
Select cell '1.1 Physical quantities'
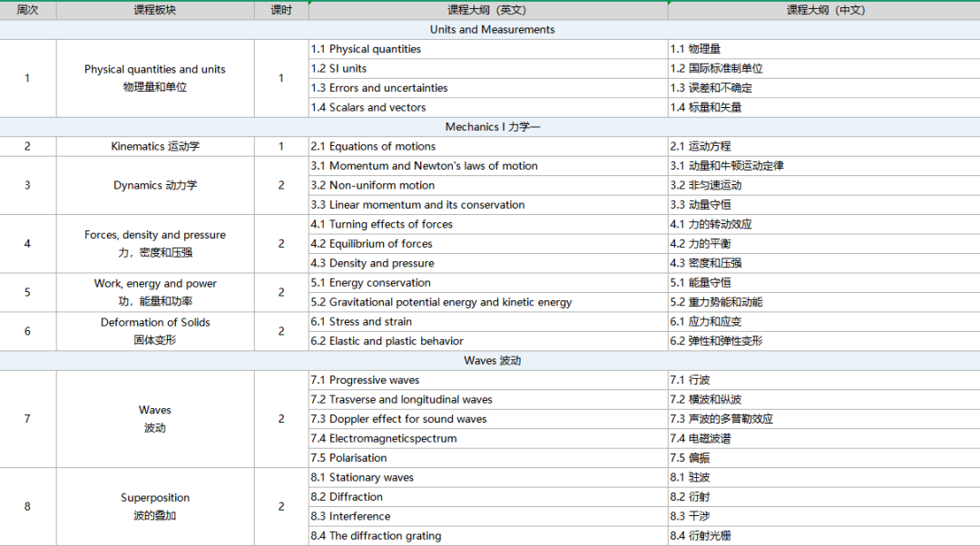[x=488, y=49]
